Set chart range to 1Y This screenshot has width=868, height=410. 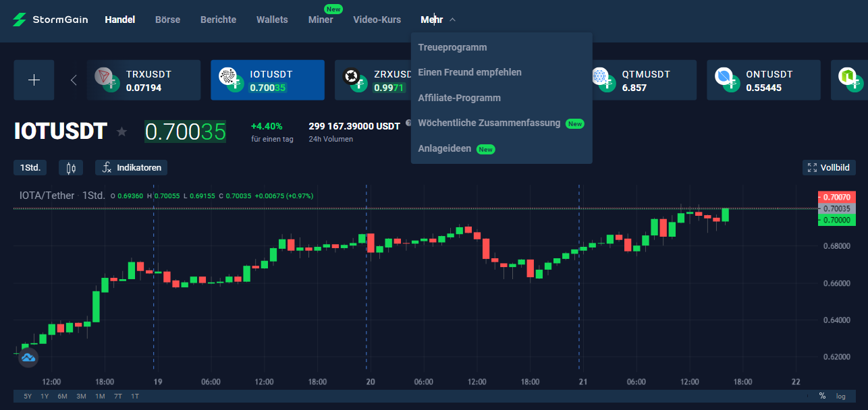click(45, 396)
